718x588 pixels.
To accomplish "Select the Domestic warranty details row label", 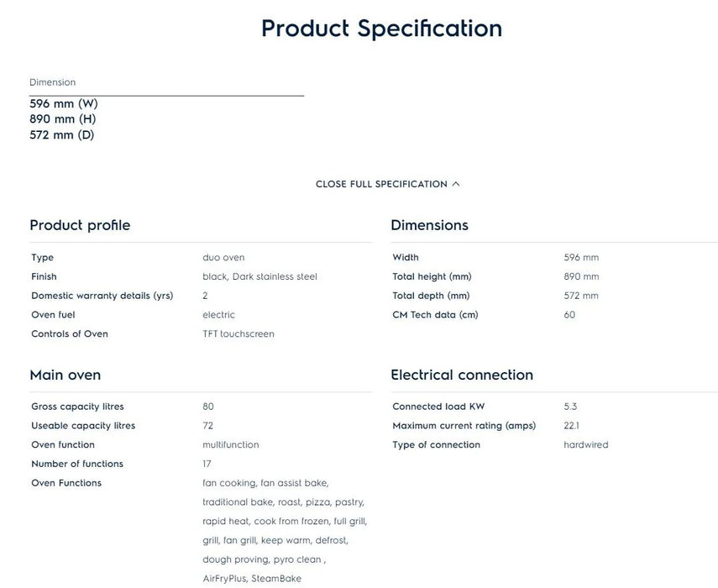I will click(x=102, y=296).
